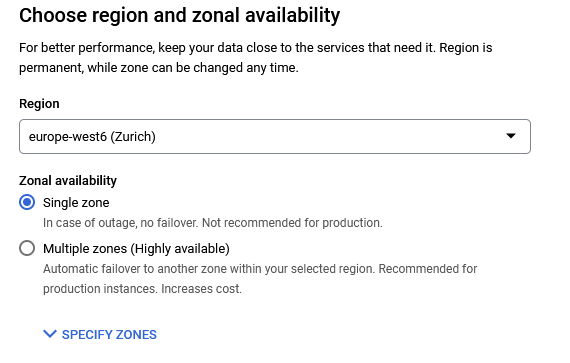
Task: Select the Single zone radio button
Action: (27, 202)
